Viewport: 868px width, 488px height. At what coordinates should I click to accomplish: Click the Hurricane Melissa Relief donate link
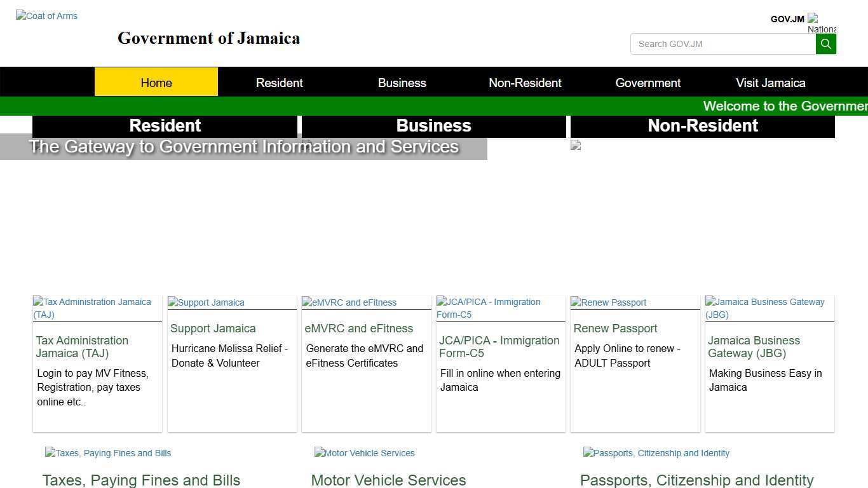(x=229, y=356)
